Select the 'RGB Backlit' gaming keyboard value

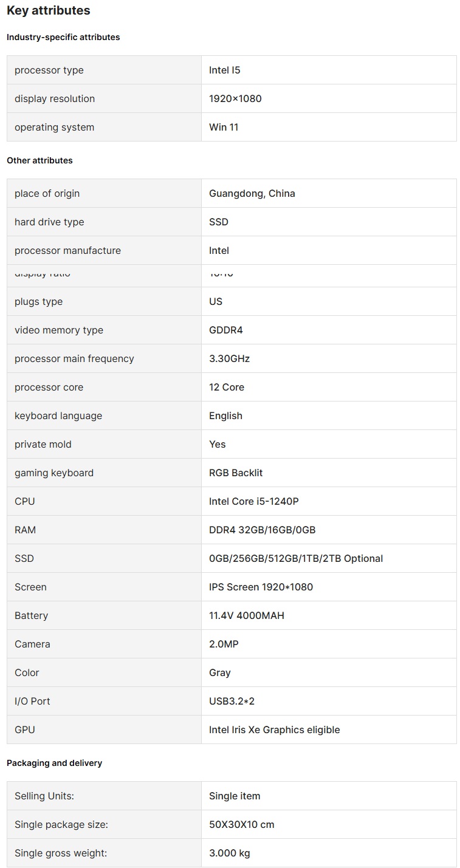[236, 473]
